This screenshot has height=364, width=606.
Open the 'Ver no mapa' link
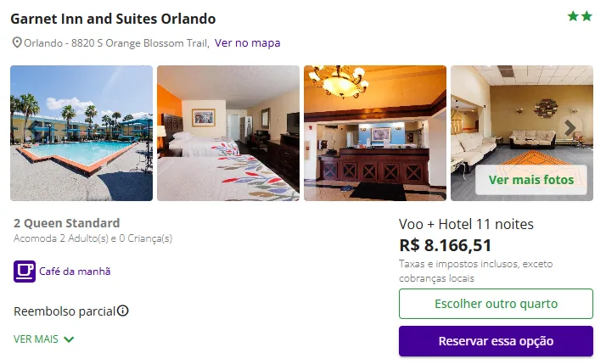[247, 42]
